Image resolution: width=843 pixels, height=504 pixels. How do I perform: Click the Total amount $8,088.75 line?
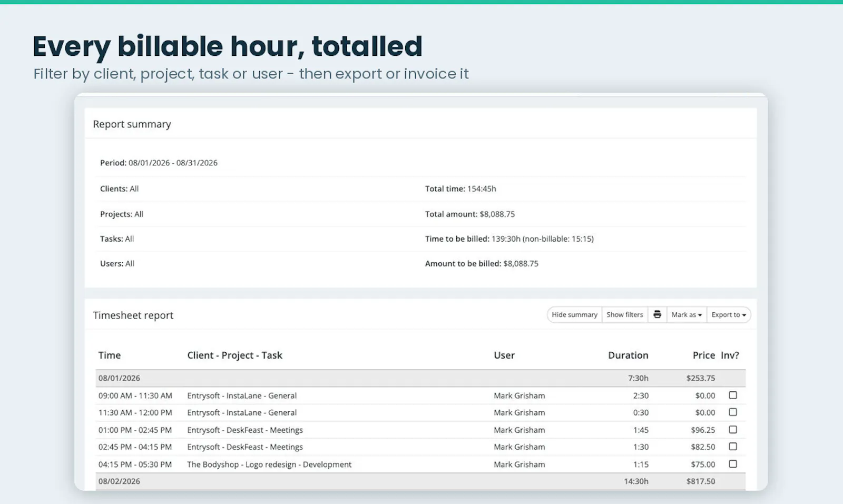[470, 214]
